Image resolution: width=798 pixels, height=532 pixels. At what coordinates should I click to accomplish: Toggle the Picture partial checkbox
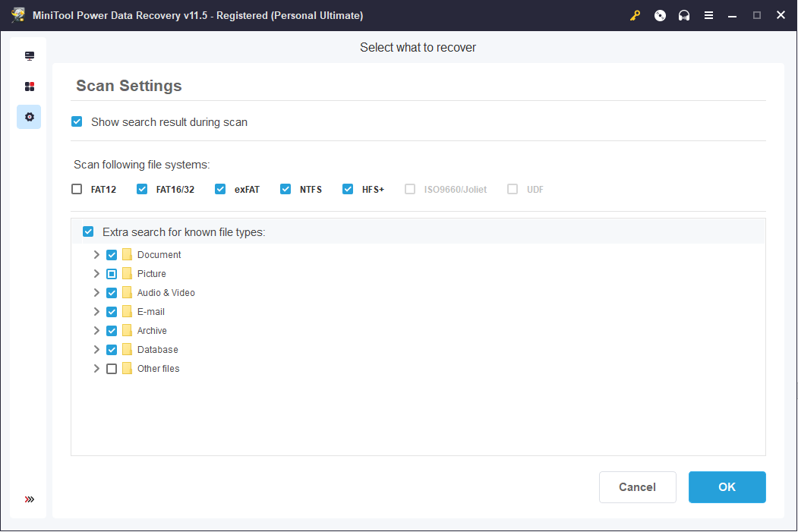click(x=112, y=274)
